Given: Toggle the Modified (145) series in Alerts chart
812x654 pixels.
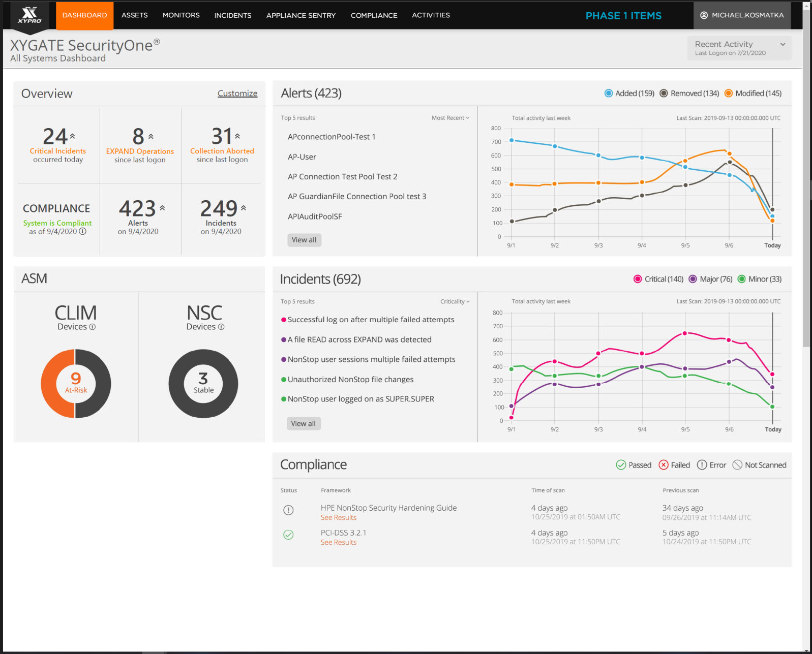Looking at the screenshot, I should [753, 94].
